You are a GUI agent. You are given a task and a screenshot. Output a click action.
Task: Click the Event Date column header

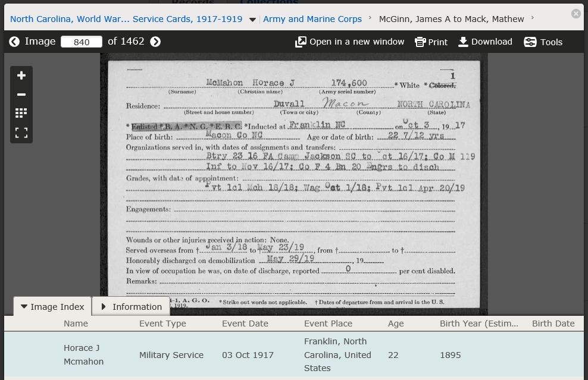pyautogui.click(x=245, y=324)
